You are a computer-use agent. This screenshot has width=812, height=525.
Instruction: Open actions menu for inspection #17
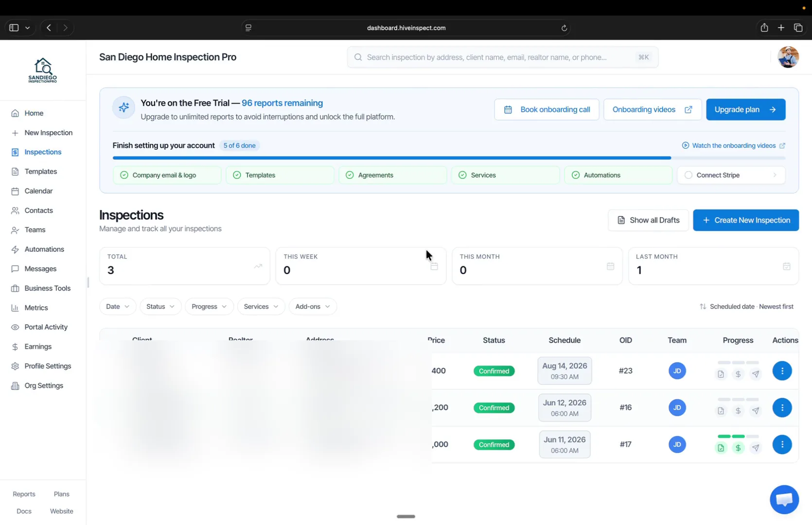pos(782,444)
